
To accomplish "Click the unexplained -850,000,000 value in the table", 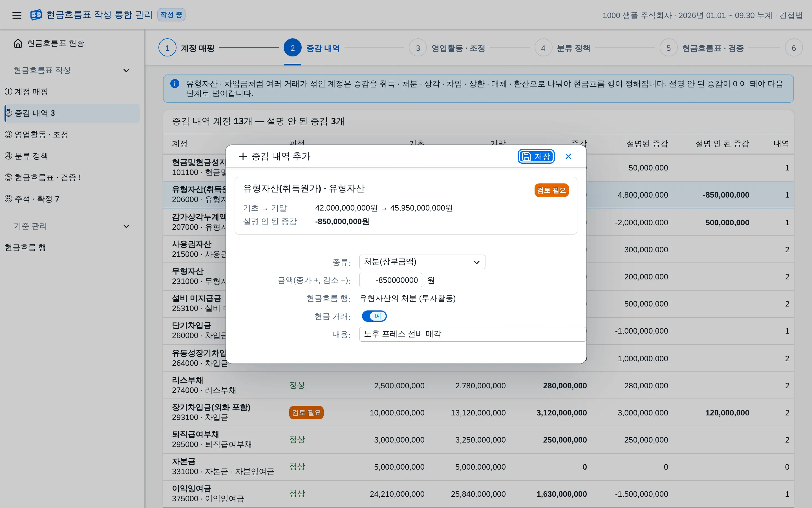I will (x=726, y=195).
